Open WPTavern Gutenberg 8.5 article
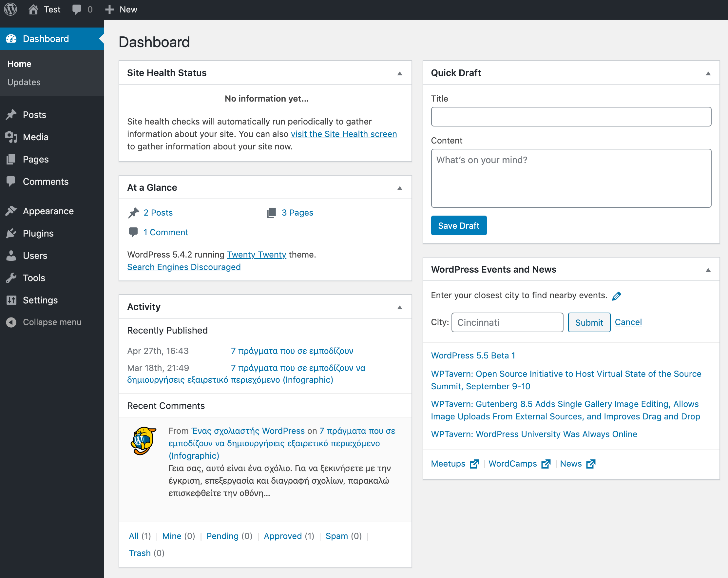The image size is (728, 578). point(565,410)
